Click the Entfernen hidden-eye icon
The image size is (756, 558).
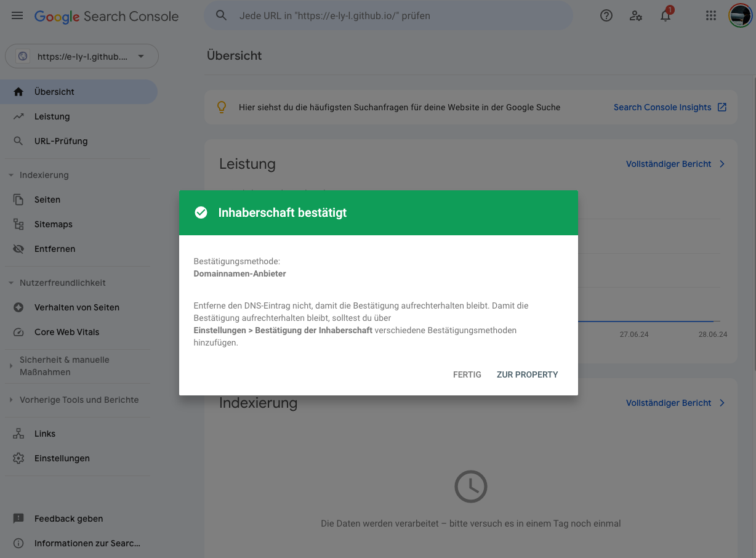click(18, 249)
